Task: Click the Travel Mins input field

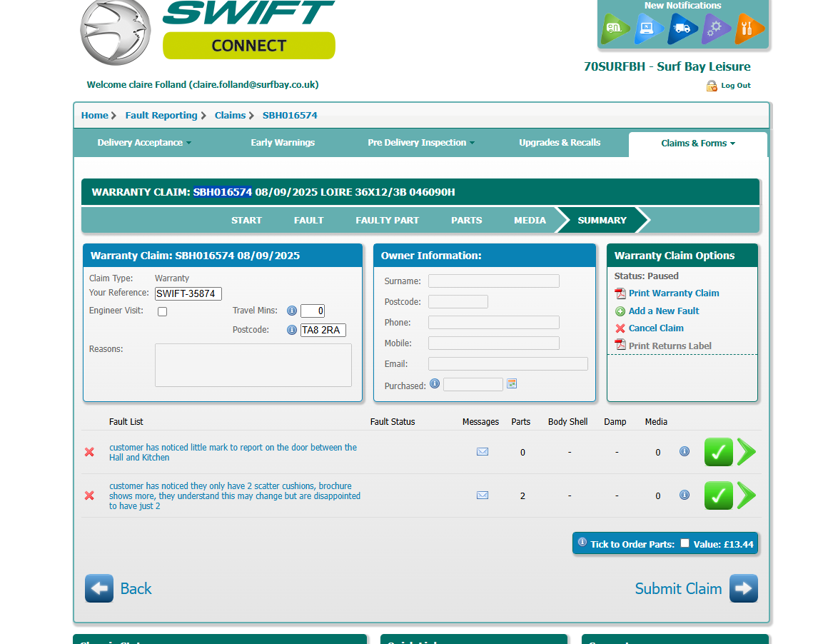Action: (x=313, y=311)
